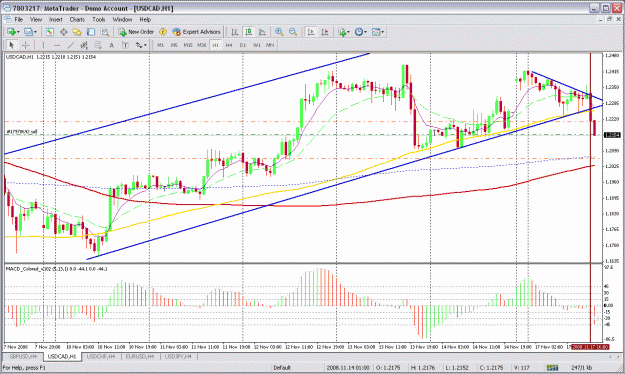Screen dimensions: 625x374
Task: Select the USDCAD,H1 chart tab
Action: pyautogui.click(x=62, y=356)
